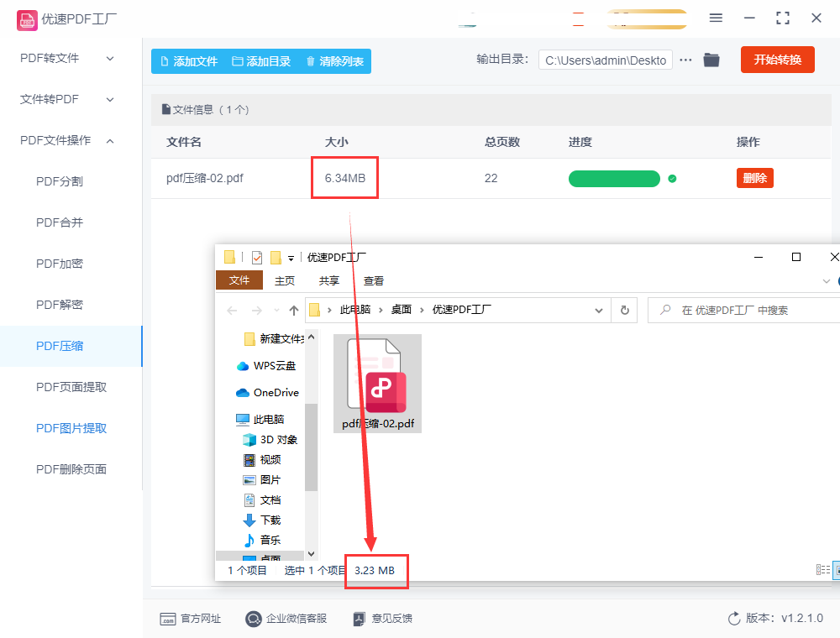Click the version refresh icon near v1.2.1.0
The image size is (840, 638).
(734, 619)
